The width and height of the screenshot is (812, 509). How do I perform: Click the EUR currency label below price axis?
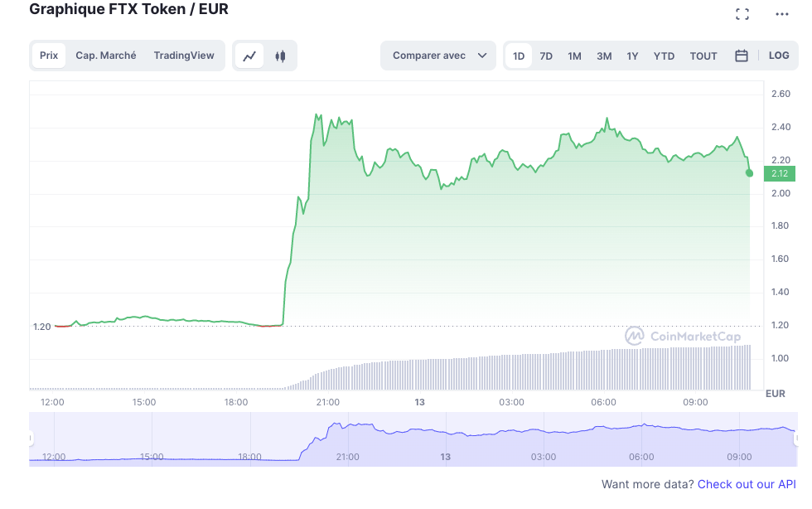[x=776, y=394]
